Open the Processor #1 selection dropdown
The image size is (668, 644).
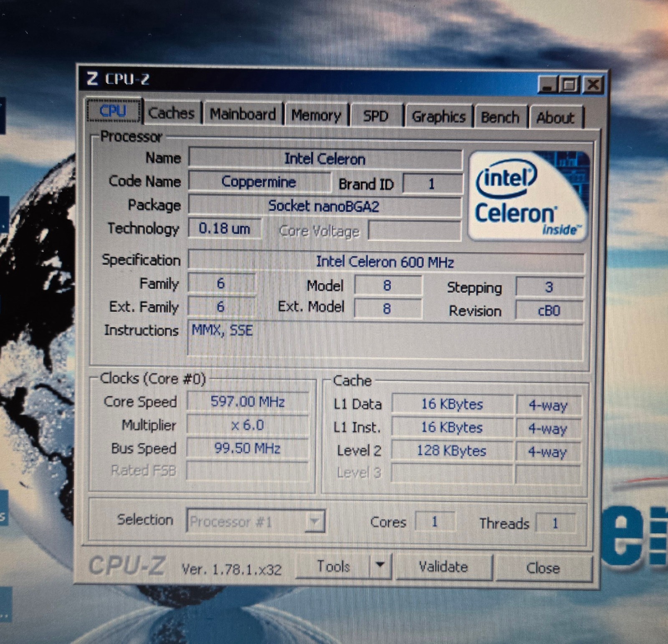[256, 521]
